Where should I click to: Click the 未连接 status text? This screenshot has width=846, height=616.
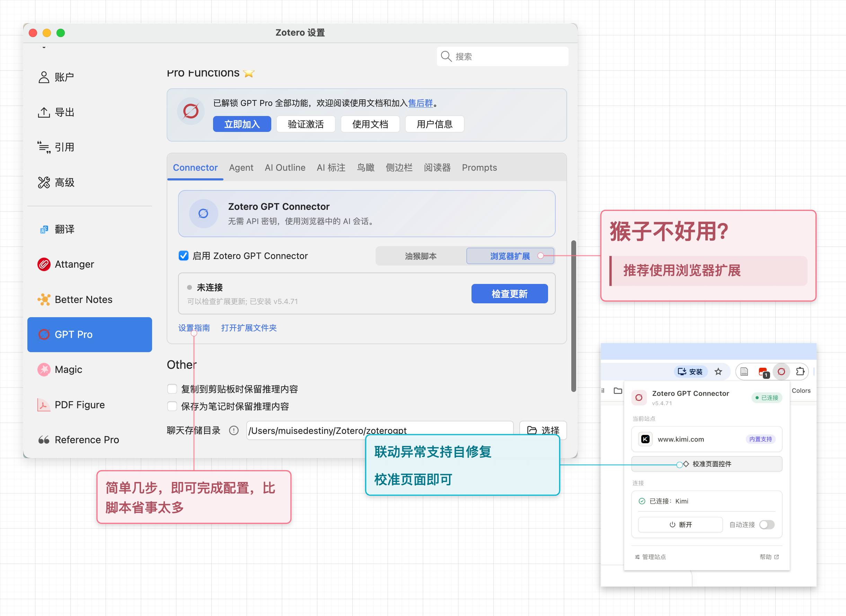(x=210, y=287)
